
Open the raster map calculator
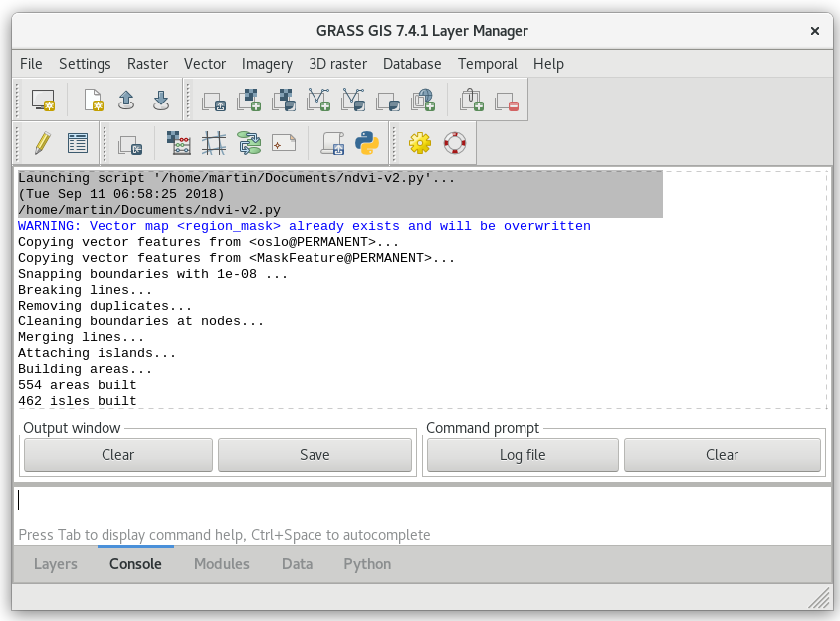[x=179, y=143]
